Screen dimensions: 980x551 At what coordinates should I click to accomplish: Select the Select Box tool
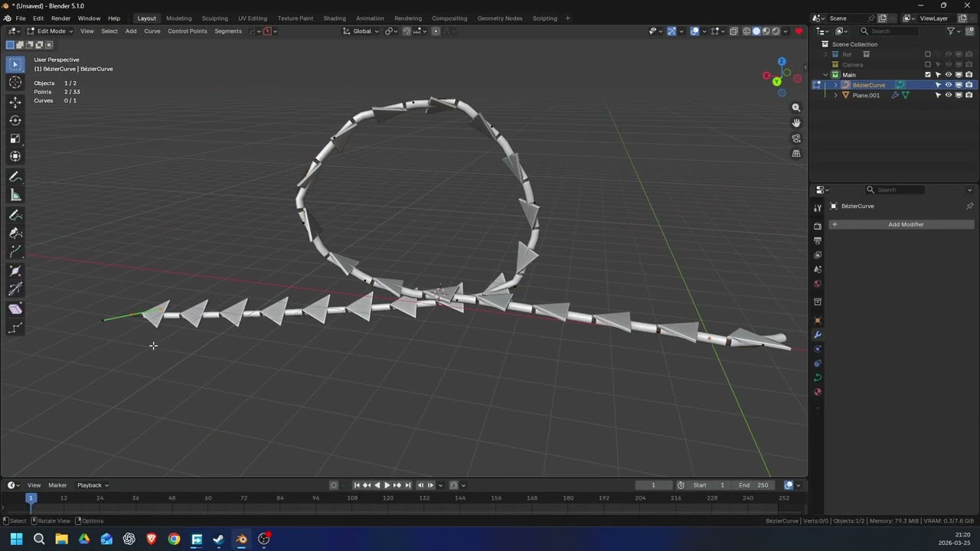click(15, 64)
